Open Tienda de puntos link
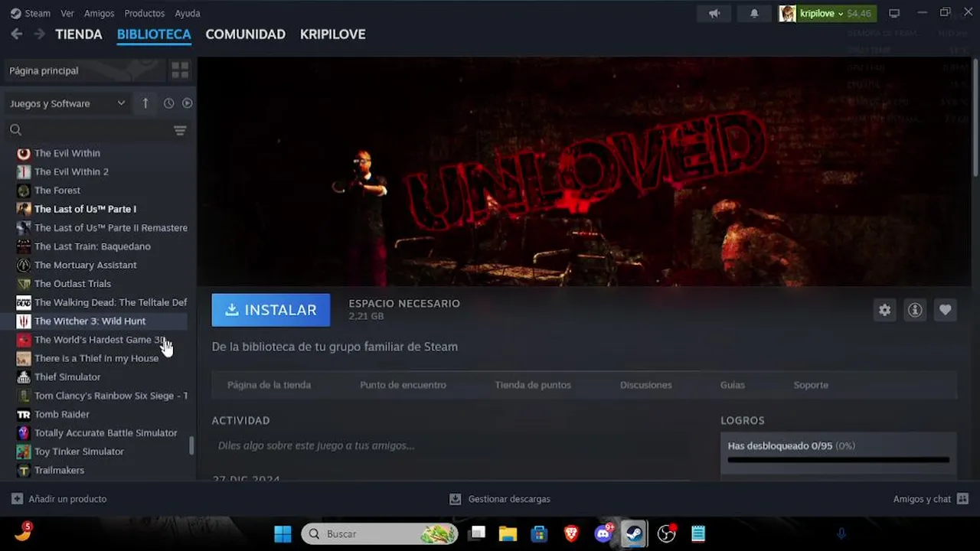The image size is (980, 551). [533, 385]
